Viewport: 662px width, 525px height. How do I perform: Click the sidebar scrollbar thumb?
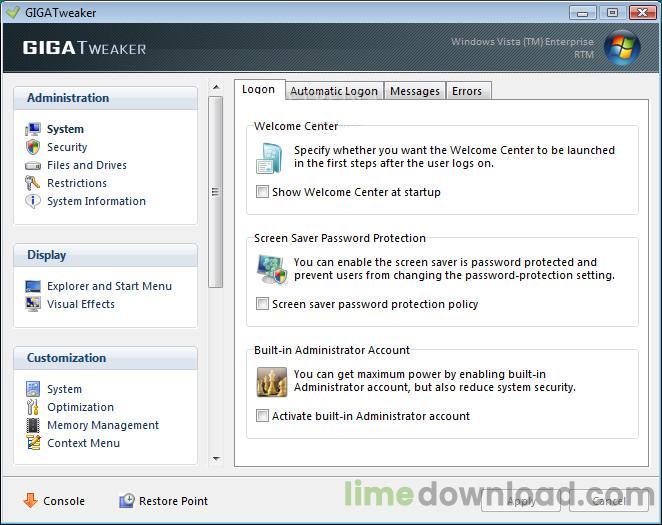[216, 192]
